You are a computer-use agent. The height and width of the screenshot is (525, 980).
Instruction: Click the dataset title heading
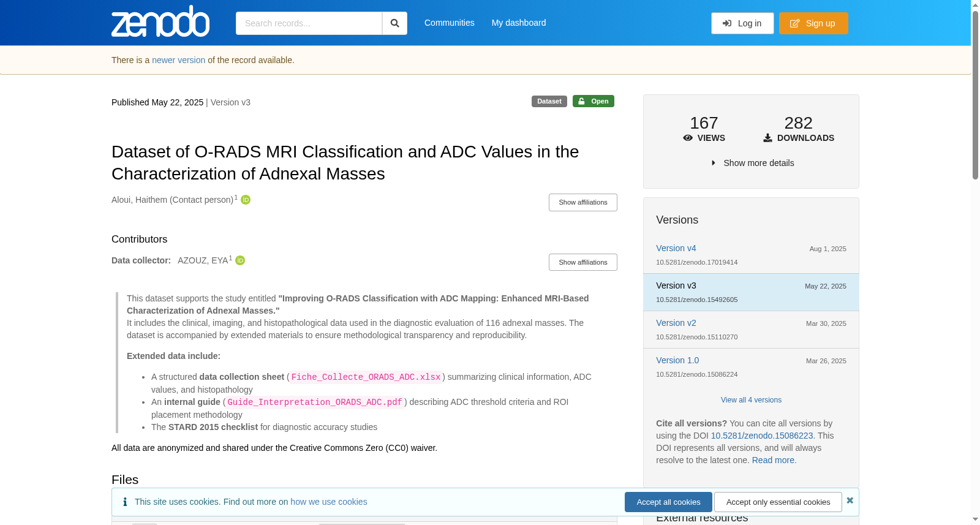(345, 162)
